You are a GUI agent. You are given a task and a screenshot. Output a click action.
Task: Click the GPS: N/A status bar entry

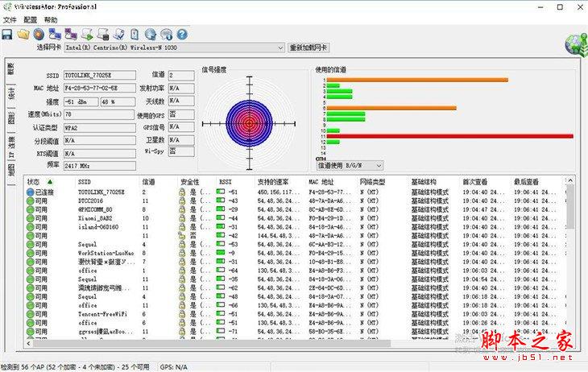(174, 367)
